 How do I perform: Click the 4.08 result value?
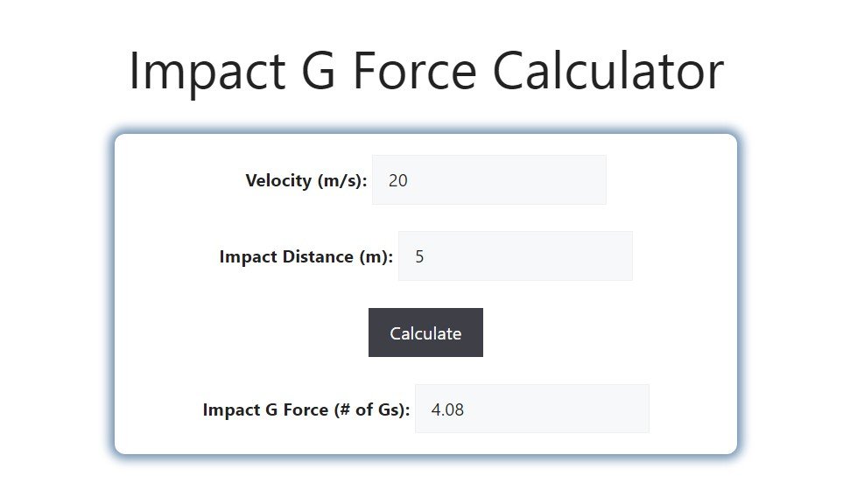point(447,409)
